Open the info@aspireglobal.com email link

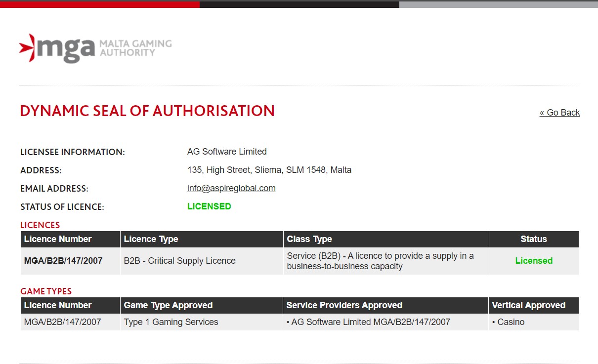(231, 188)
